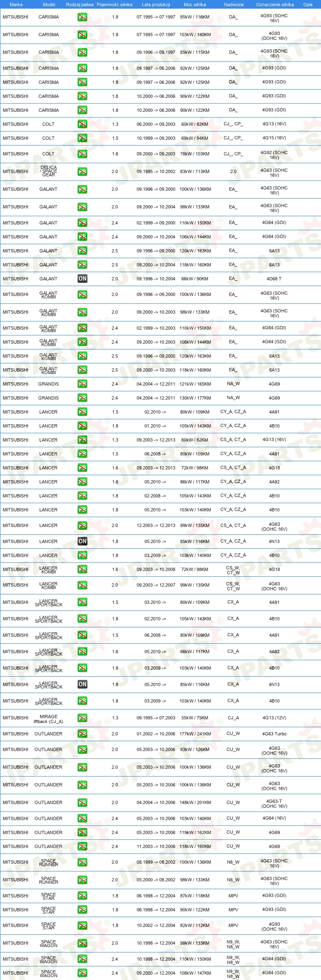Click the PB petrol icon in COLT 1.6 row
Viewport: 321px width, 980px height.
[82, 154]
